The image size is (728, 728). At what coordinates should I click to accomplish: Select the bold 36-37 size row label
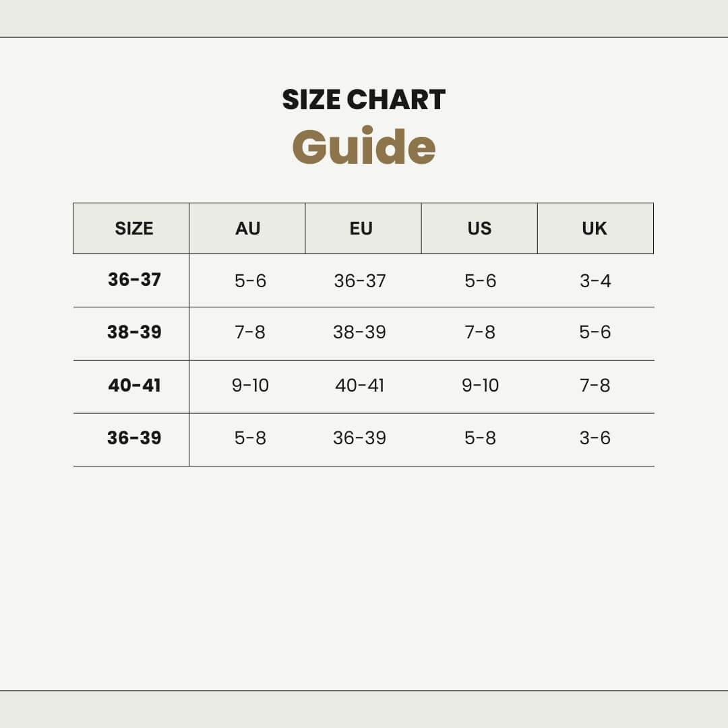click(x=134, y=279)
